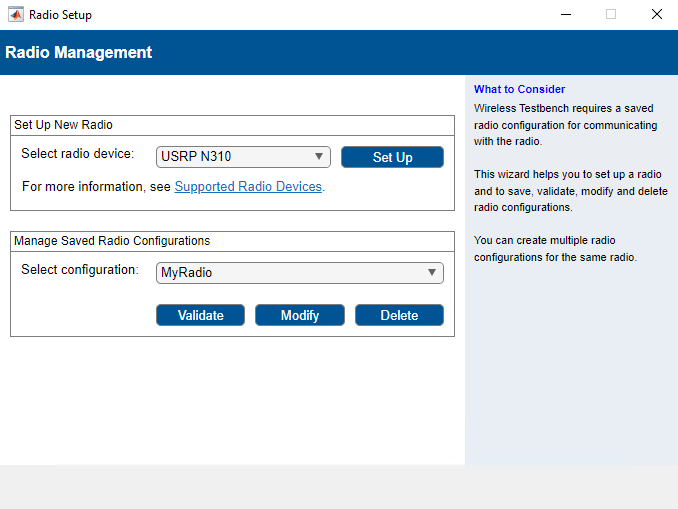This screenshot has height=509, width=678.
Task: Click the Radio Setup window title text
Action: click(60, 15)
